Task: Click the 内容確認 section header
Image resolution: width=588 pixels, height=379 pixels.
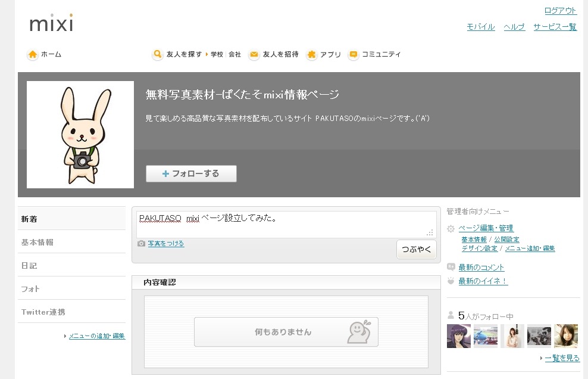Action: pos(286,282)
